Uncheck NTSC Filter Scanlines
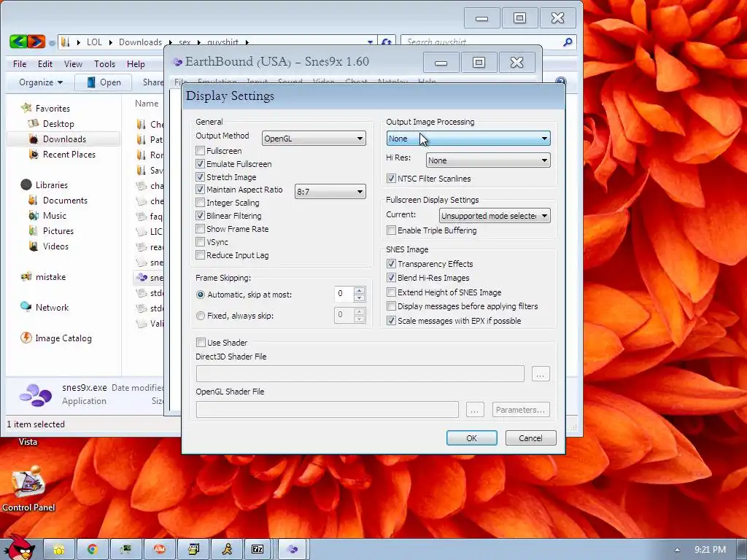This screenshot has height=560, width=747. (x=391, y=179)
